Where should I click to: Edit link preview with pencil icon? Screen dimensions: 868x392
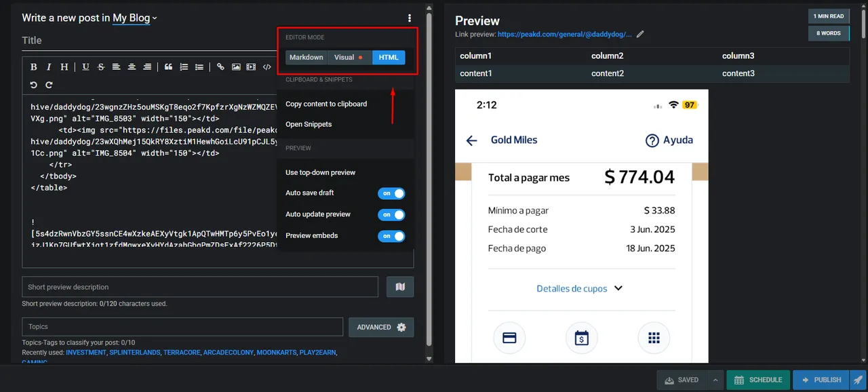(x=640, y=34)
